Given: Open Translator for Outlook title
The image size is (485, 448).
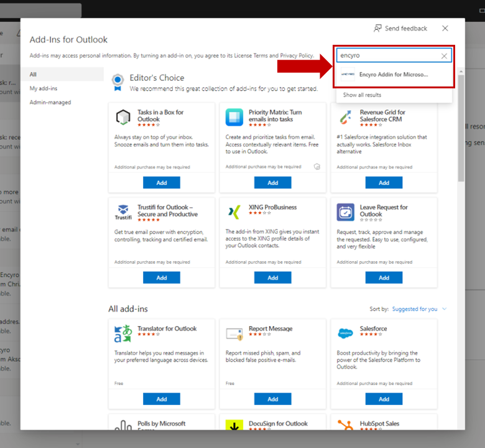Looking at the screenshot, I should point(167,329).
